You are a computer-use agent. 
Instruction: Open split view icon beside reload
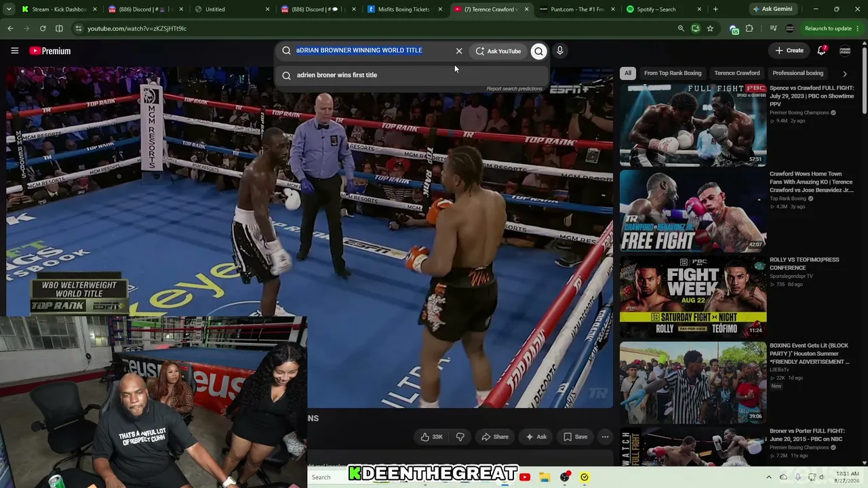pyautogui.click(x=59, y=28)
